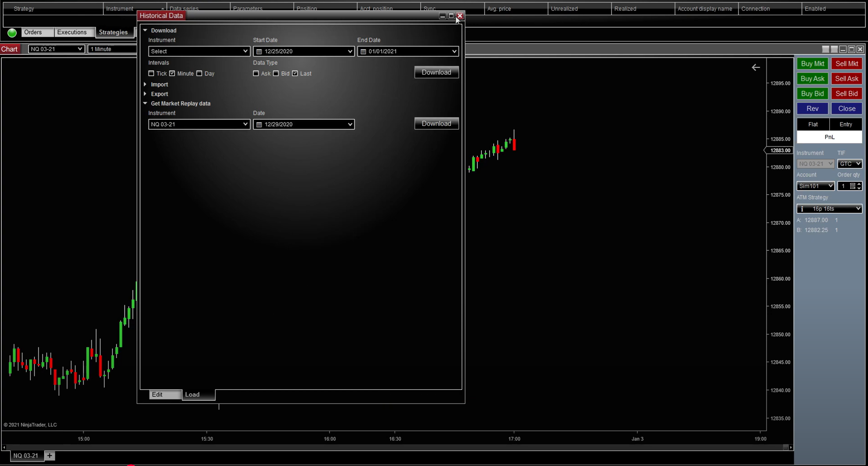This screenshot has height=466, width=868.
Task: Open the order quantity calculator icon
Action: tap(852, 186)
